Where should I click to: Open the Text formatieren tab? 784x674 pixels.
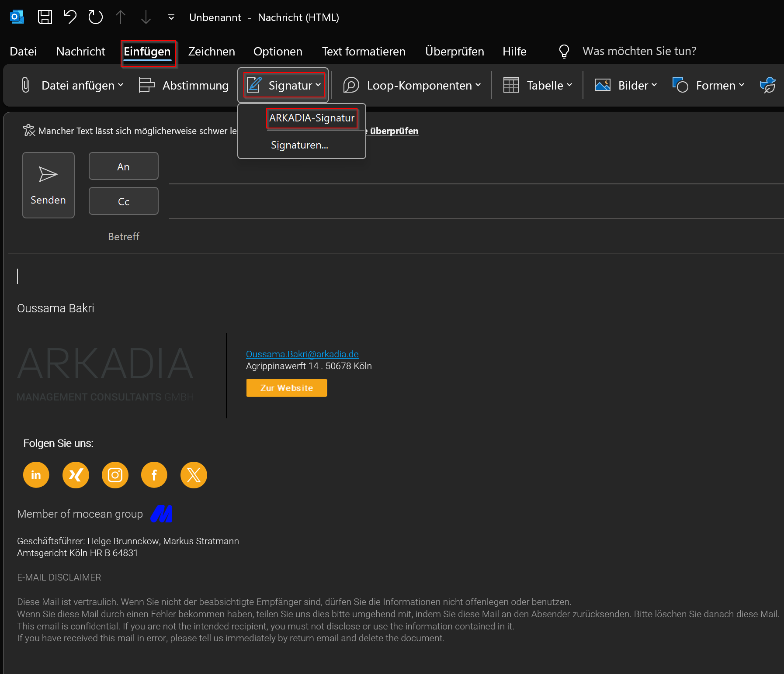[x=364, y=52]
